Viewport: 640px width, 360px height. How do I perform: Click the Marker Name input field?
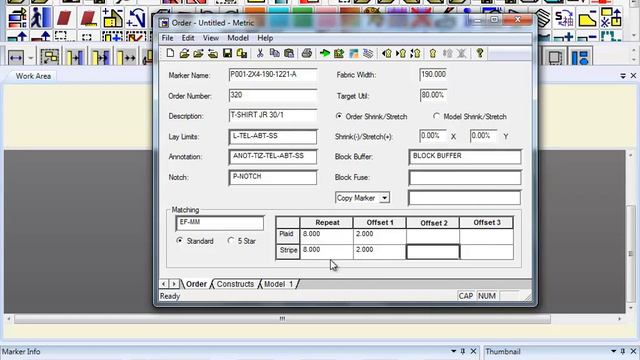coord(273,75)
